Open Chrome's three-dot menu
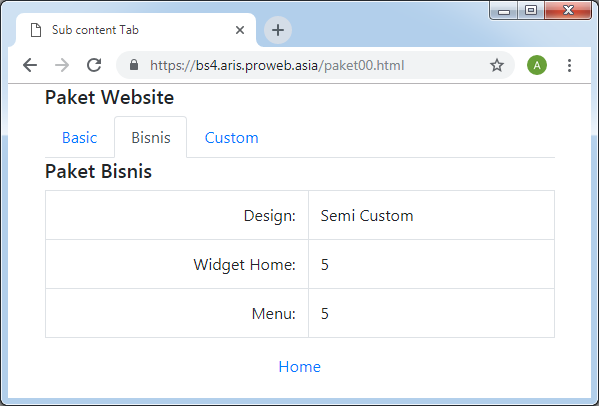This screenshot has width=599, height=406. (569, 65)
